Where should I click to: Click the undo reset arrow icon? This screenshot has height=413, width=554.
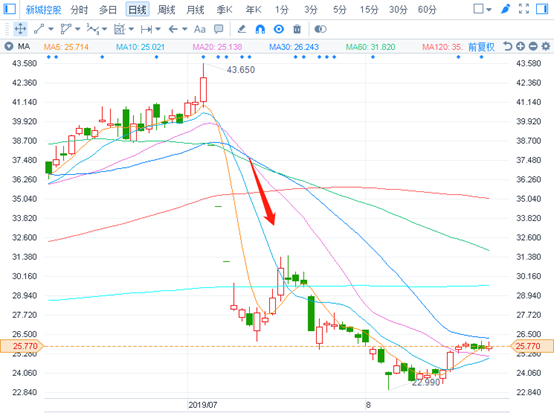[507, 46]
